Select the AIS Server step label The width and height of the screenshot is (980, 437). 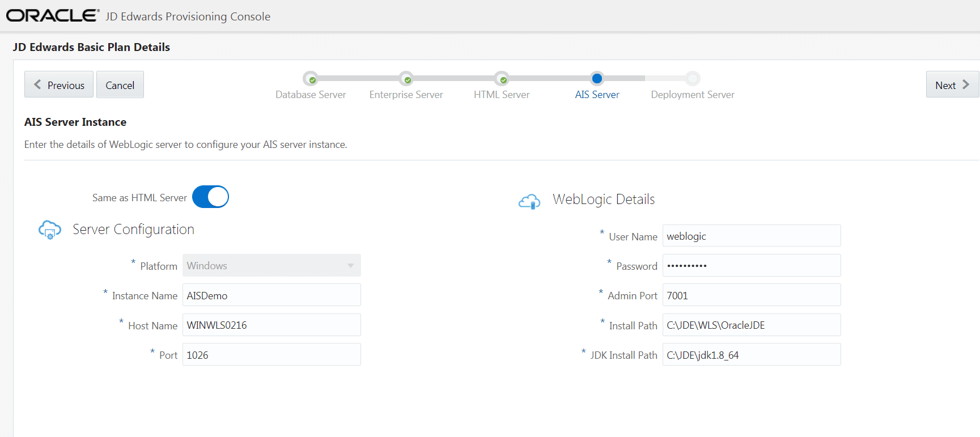(x=597, y=95)
